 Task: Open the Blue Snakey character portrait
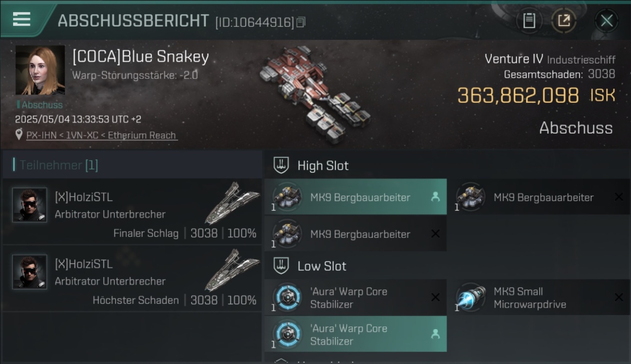click(x=40, y=70)
